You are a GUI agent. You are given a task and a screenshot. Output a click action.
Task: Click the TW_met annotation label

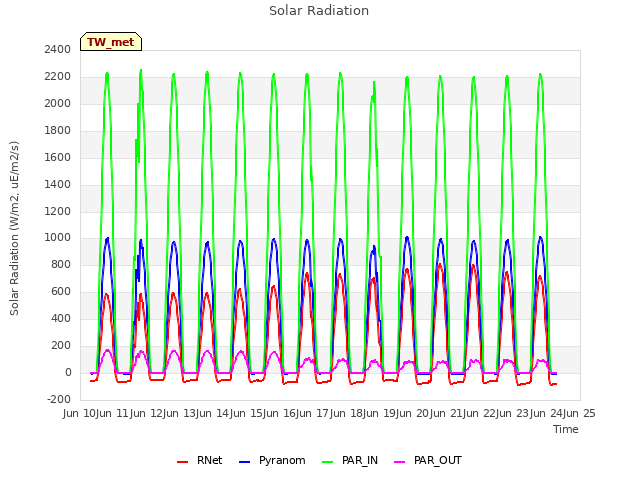tap(111, 42)
